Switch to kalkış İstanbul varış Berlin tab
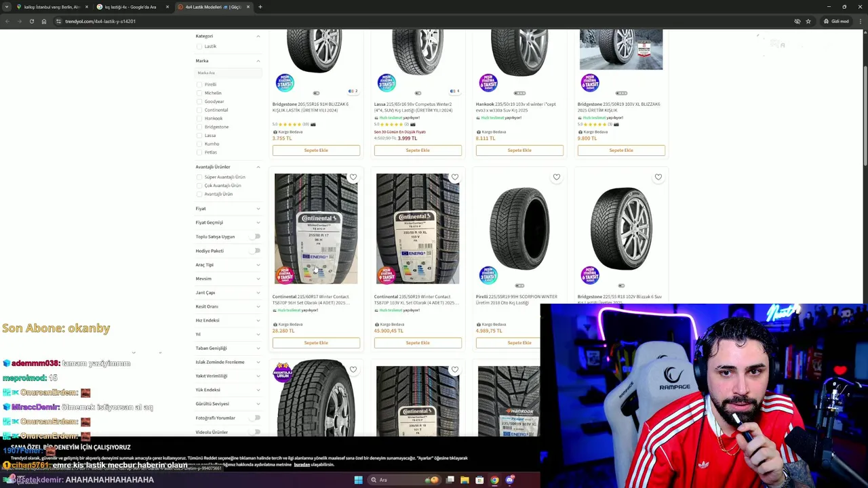 [52, 7]
